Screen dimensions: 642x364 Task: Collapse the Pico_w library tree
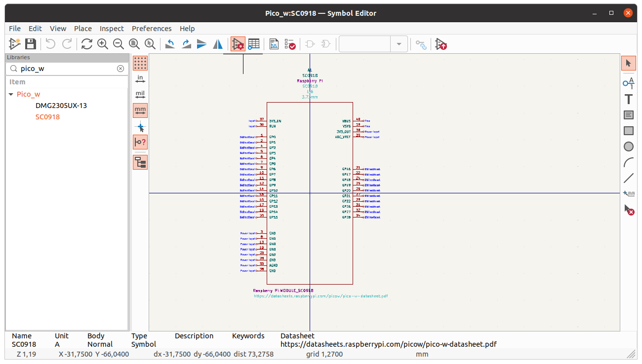pyautogui.click(x=11, y=94)
